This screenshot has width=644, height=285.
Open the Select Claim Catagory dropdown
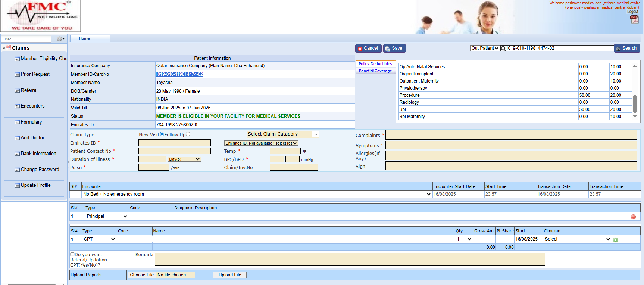[283, 134]
